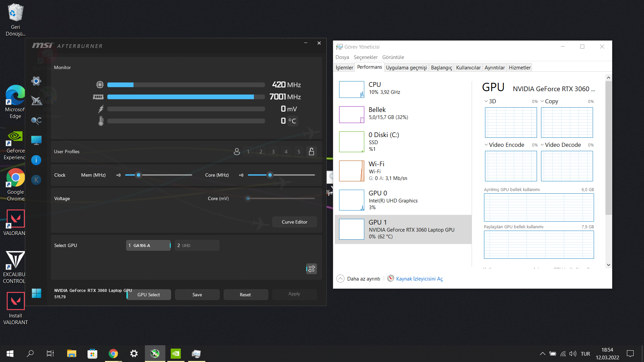The width and height of the screenshot is (644, 362).
Task: Select the 0 Diski (C:) item
Action: pyautogui.click(x=403, y=141)
